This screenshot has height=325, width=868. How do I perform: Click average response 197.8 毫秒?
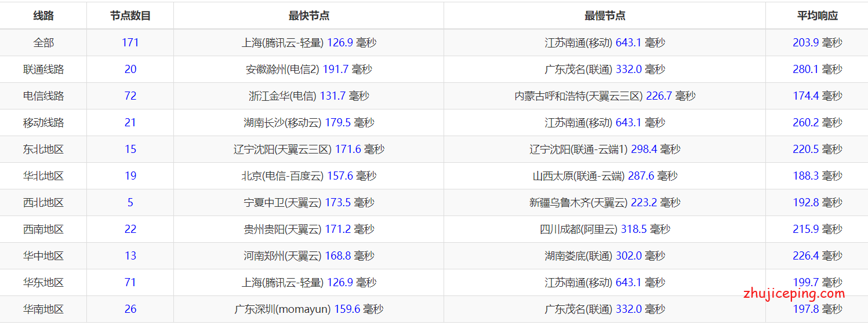point(818,309)
